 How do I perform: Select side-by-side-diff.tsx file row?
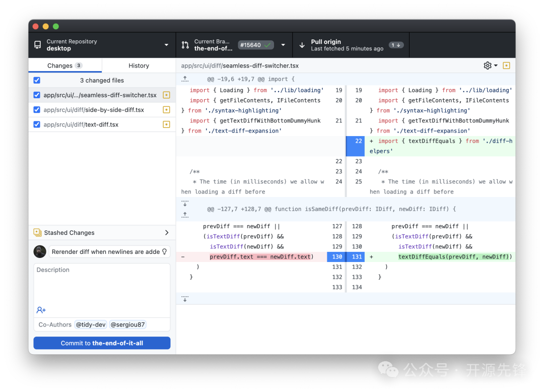[102, 110]
